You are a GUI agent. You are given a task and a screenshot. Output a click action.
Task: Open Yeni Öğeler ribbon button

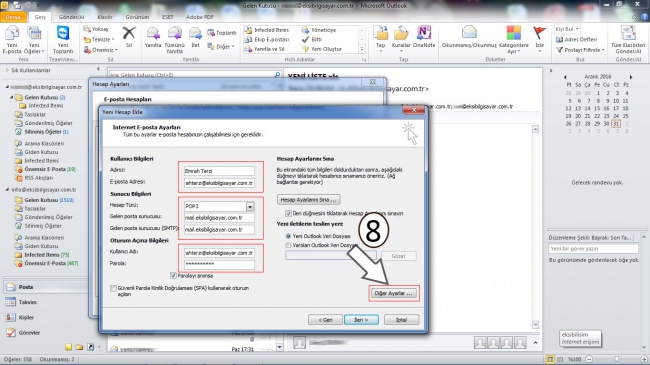[34, 40]
